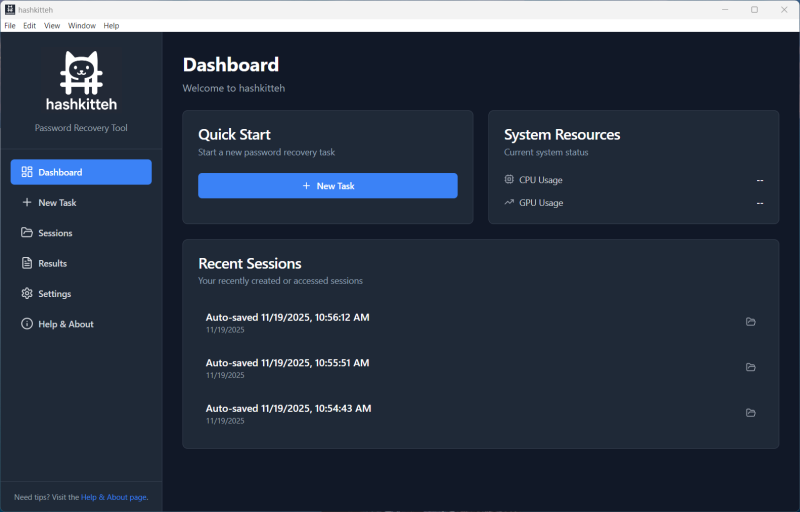Viewport: 800px width, 512px height.
Task: Open folder icon for 10:54:43 AM session
Action: coord(751,412)
